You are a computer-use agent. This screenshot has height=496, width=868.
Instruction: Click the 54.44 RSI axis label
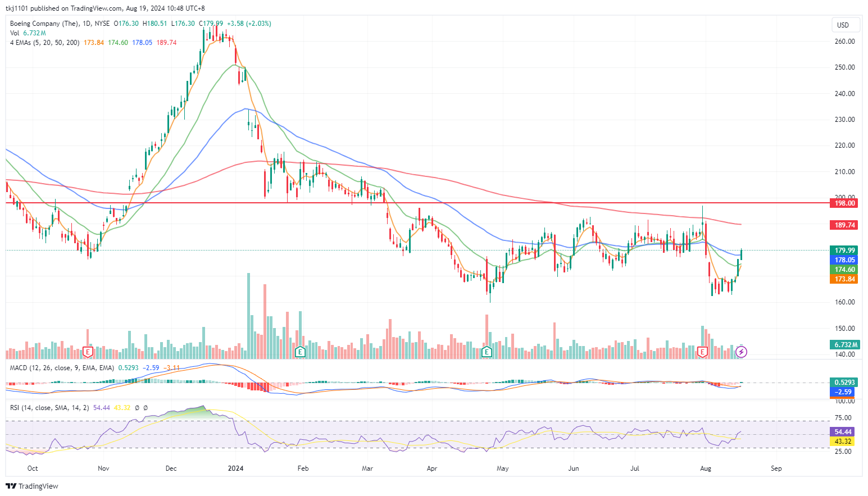point(842,432)
